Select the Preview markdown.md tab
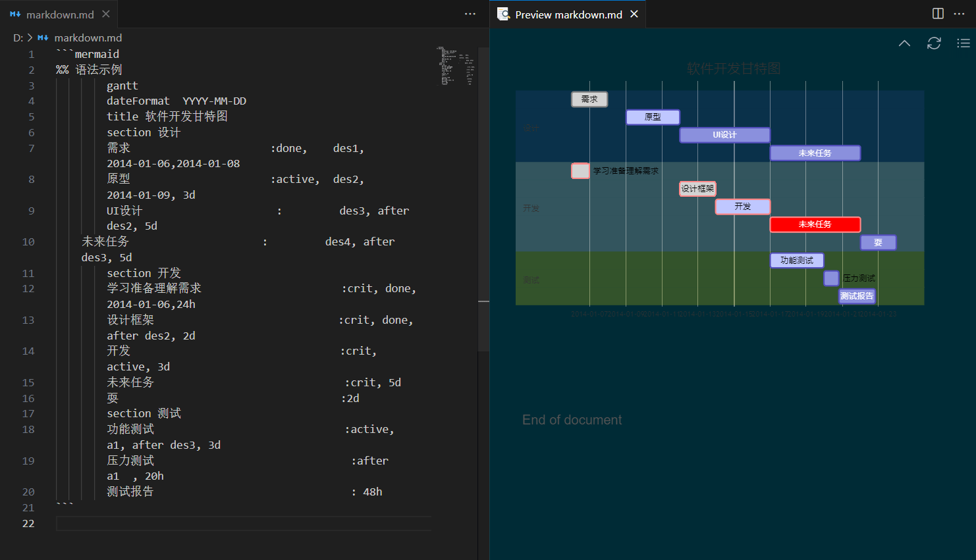Viewport: 976px width, 560px height. (x=568, y=14)
